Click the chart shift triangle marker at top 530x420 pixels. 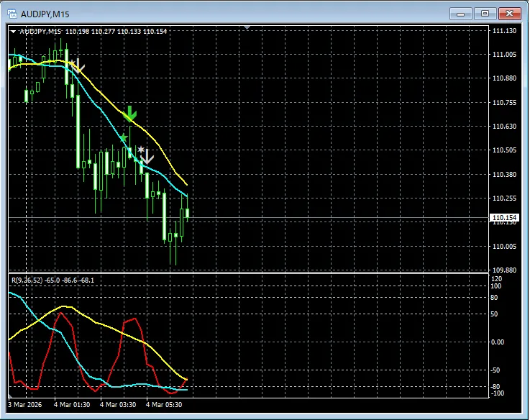point(247,27)
